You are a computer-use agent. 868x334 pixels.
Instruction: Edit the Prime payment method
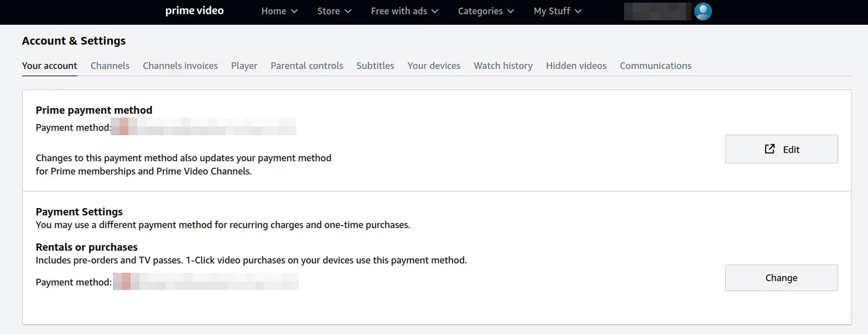[781, 149]
